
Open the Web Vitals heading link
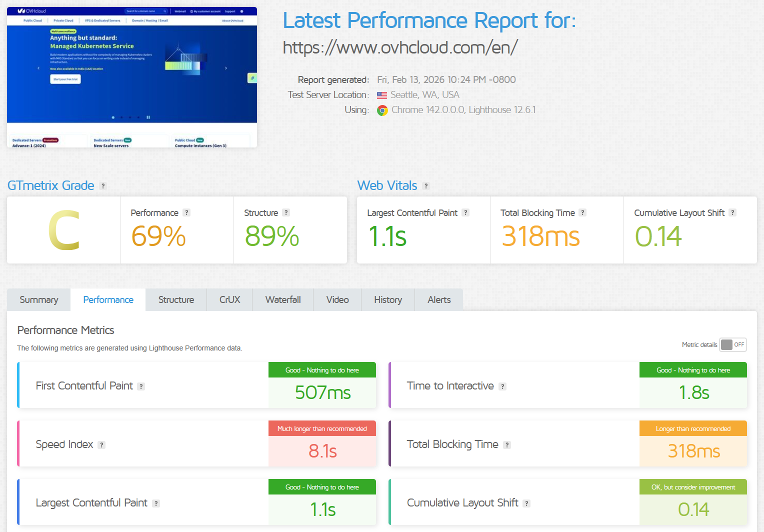387,185
